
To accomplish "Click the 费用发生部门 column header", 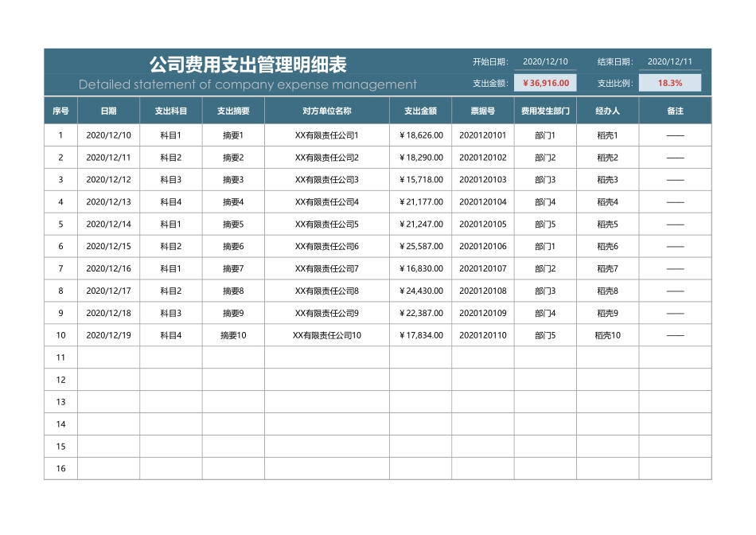I will 546,111.
